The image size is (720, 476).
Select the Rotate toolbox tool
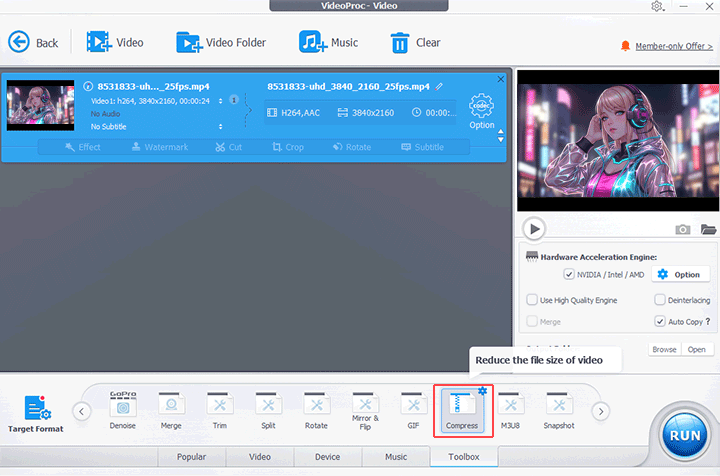316,410
